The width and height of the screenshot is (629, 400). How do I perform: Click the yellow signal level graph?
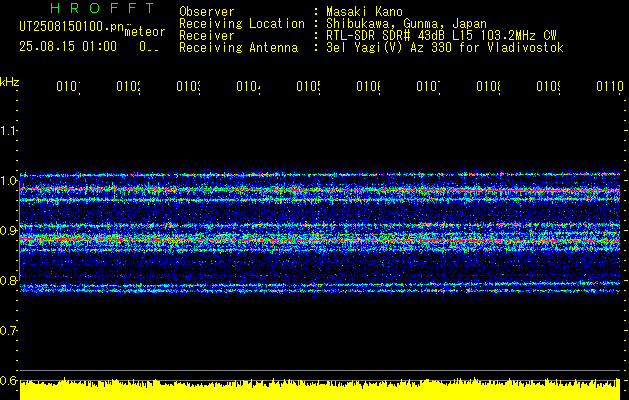click(x=320, y=389)
